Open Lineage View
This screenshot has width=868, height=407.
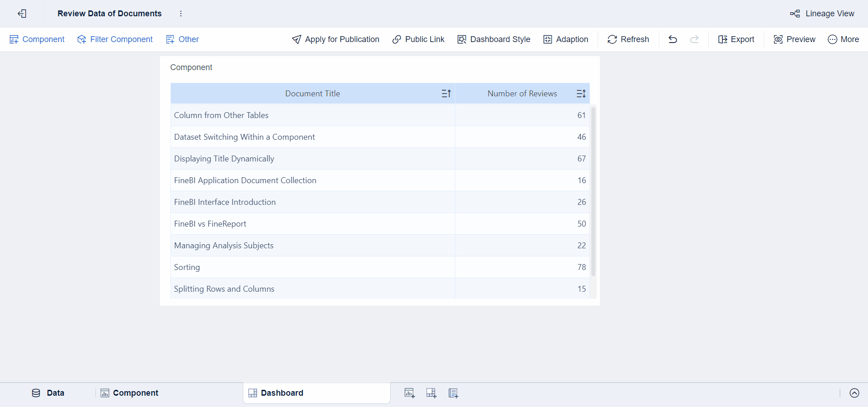(x=822, y=14)
